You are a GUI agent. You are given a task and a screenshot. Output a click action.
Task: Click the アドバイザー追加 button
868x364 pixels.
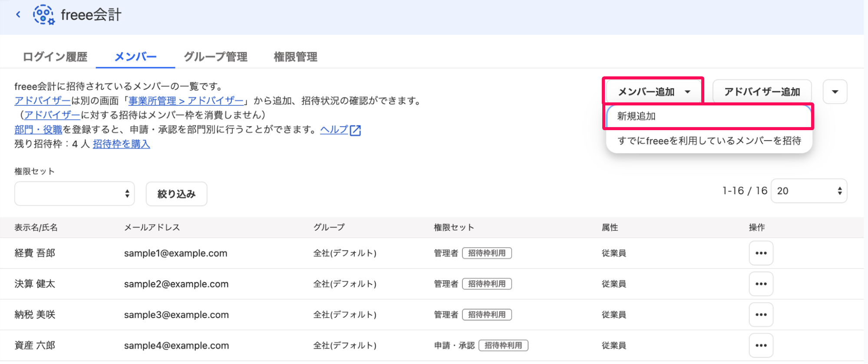(x=762, y=92)
